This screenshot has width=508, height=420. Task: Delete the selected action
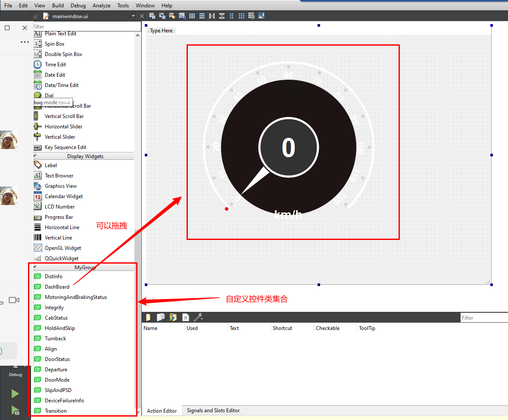186,317
